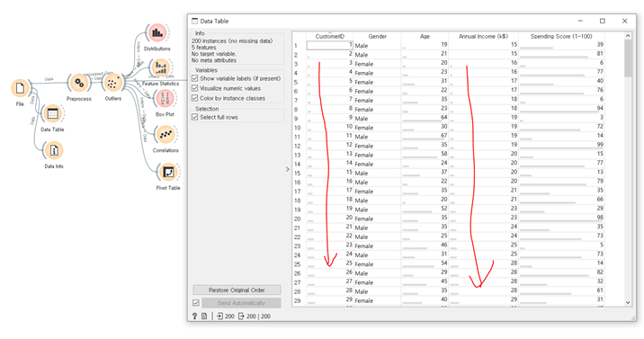Screen dimensions: 644x339
Task: Click Spending Score cell 81 in row 2
Action: click(x=561, y=55)
